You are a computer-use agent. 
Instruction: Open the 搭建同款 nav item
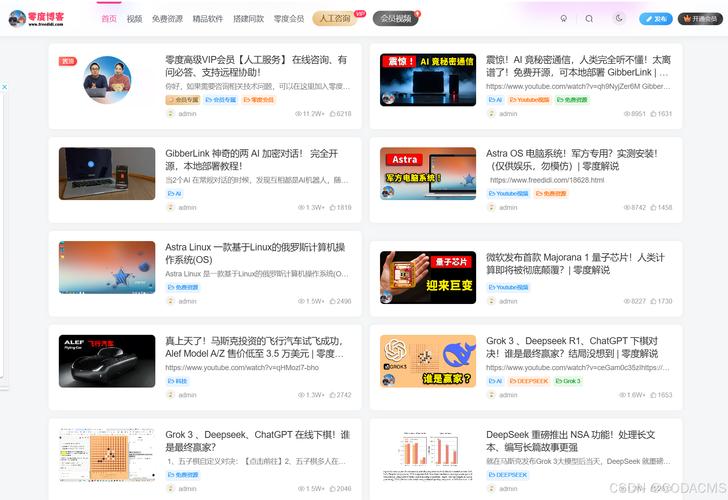pos(248,19)
